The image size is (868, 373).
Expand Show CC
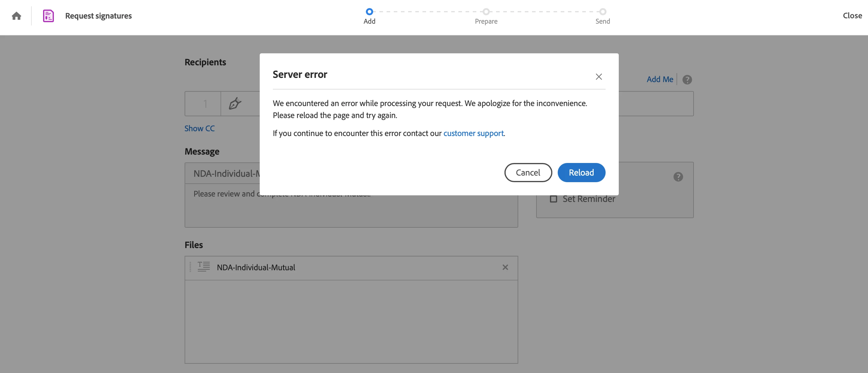[200, 129]
